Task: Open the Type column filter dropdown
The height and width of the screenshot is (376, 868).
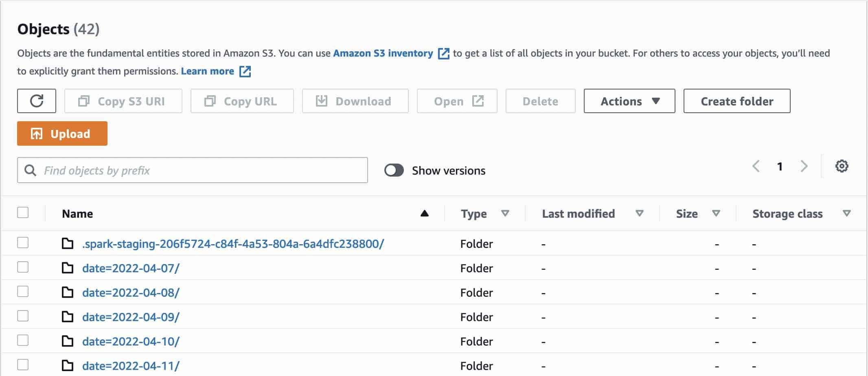Action: click(506, 213)
